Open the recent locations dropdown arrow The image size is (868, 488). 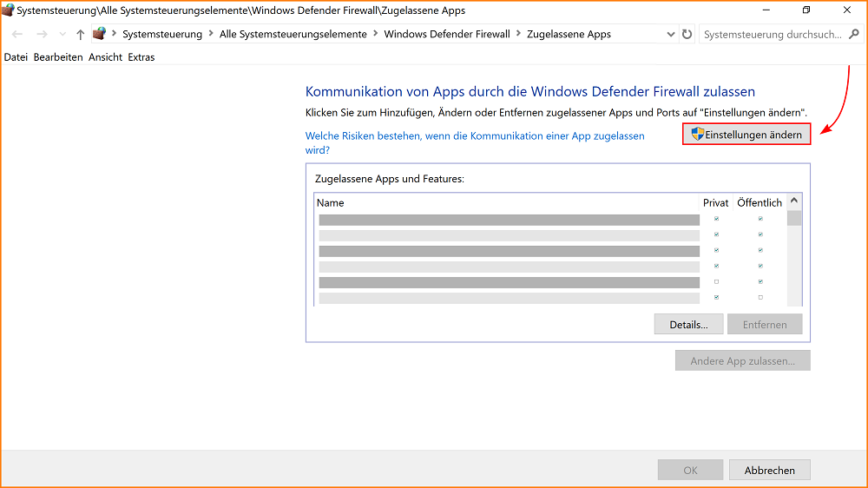[62, 35]
